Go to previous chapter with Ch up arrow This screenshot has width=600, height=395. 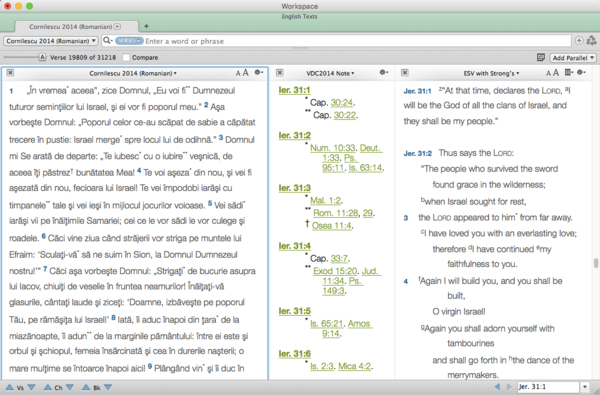(47, 387)
